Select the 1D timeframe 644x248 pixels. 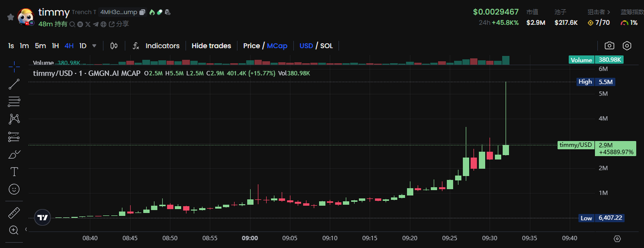pyautogui.click(x=83, y=46)
